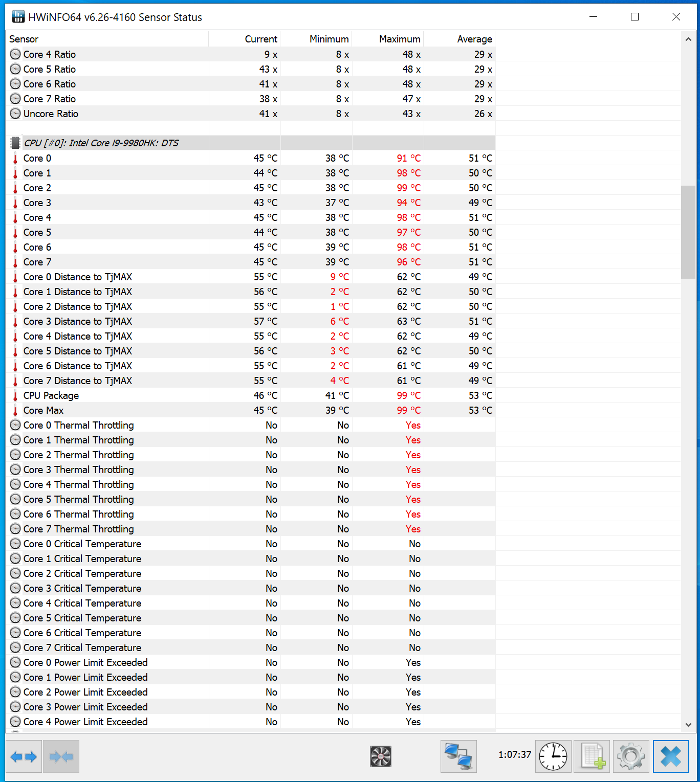Click the Average column header
The width and height of the screenshot is (700, 782).
[x=460, y=39]
